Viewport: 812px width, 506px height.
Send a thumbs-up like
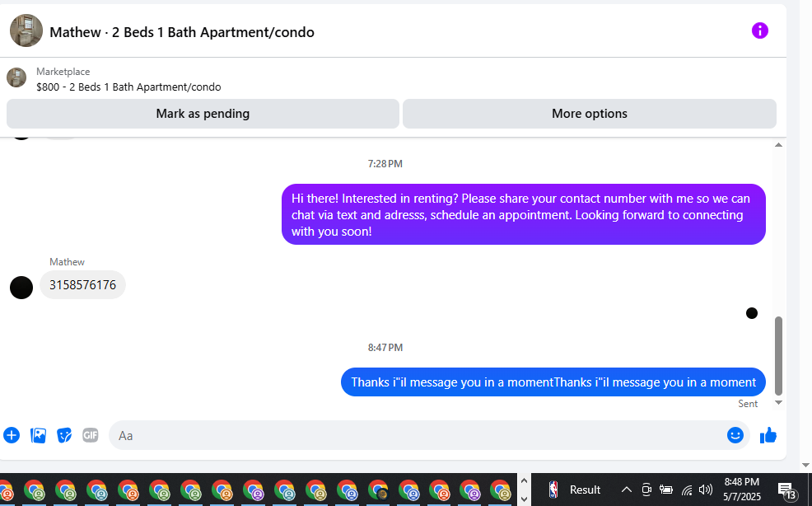point(768,435)
